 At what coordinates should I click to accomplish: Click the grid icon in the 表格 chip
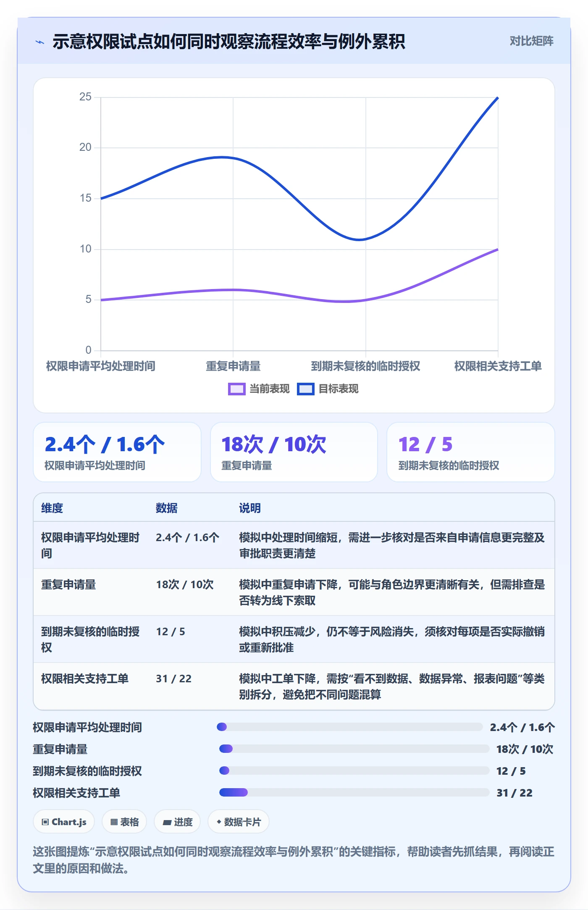pyautogui.click(x=114, y=822)
